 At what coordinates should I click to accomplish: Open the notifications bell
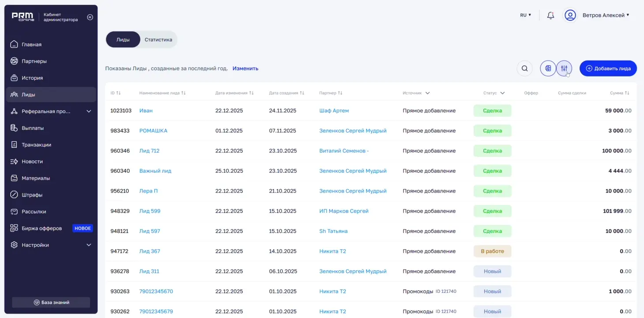click(550, 15)
